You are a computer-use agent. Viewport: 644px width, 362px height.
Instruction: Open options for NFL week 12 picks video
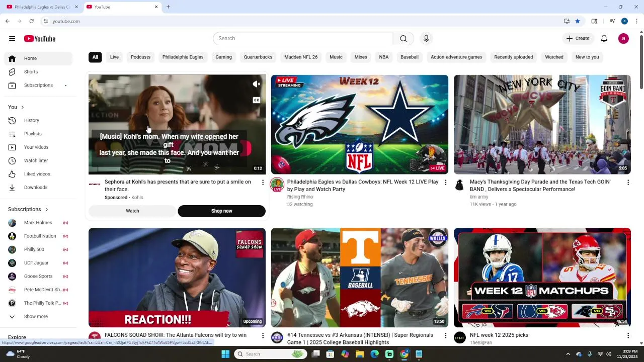(x=628, y=335)
